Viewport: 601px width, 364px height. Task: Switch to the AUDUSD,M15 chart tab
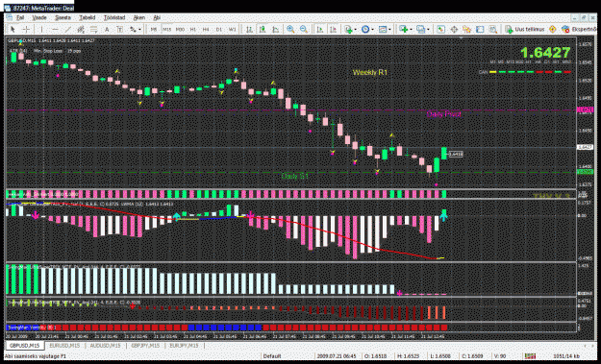pyautogui.click(x=105, y=345)
